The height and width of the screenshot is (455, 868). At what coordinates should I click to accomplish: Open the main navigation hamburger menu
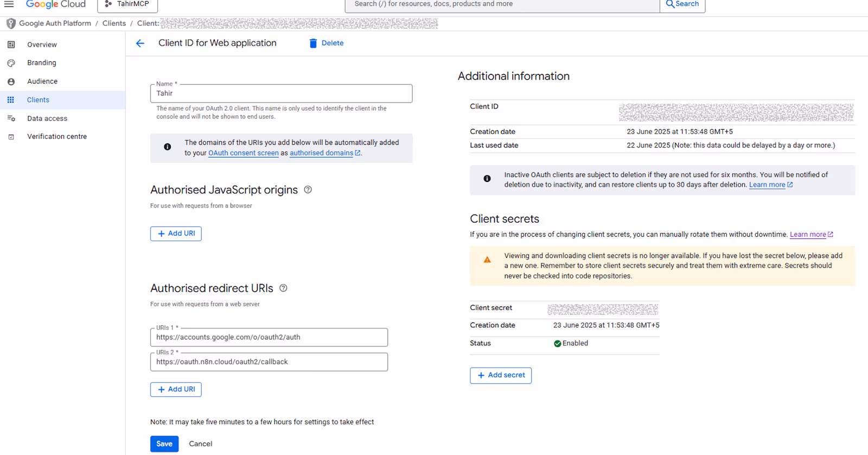(9, 4)
